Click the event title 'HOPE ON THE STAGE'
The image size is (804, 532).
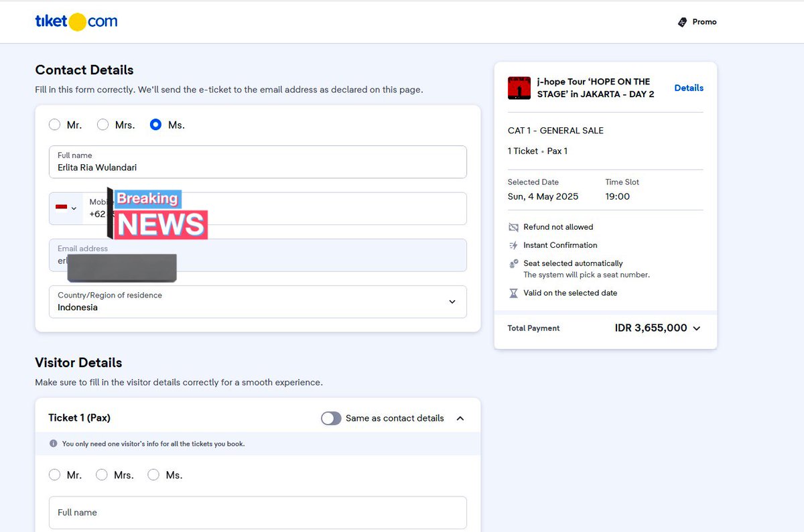594,88
